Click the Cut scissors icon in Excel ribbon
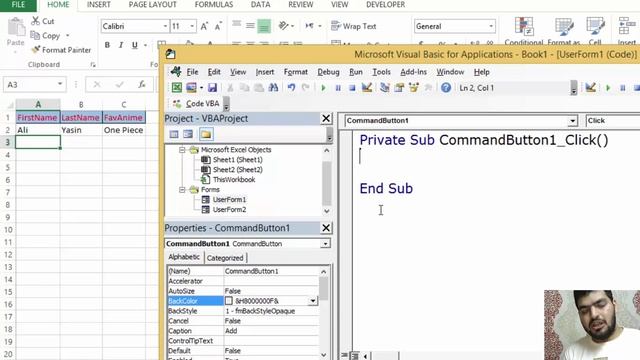 pos(36,21)
